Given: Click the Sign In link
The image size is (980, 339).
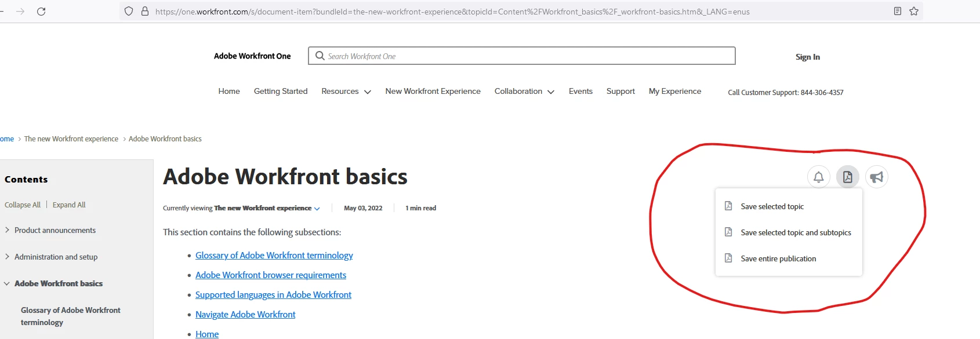Looking at the screenshot, I should click(x=807, y=57).
